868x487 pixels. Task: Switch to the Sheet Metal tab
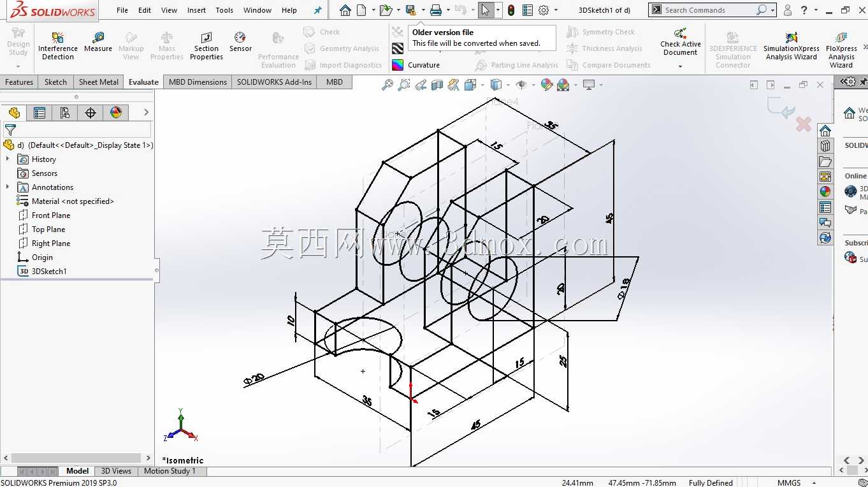tap(99, 82)
